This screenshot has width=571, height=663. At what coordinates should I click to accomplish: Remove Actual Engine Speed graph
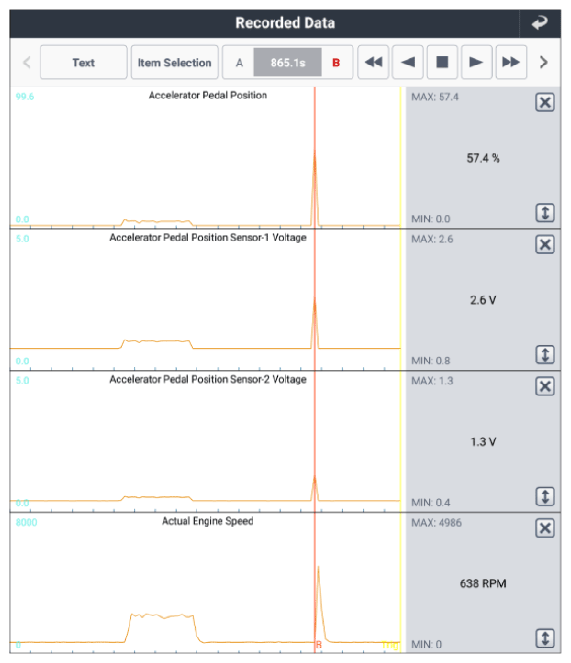click(x=545, y=528)
